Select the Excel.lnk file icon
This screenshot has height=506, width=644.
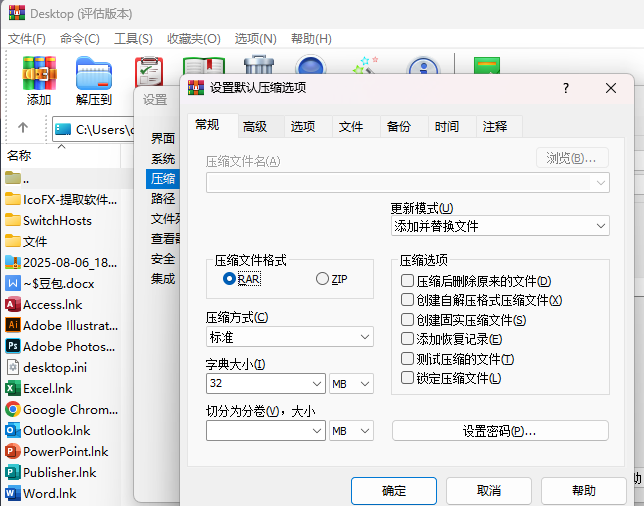click(13, 388)
